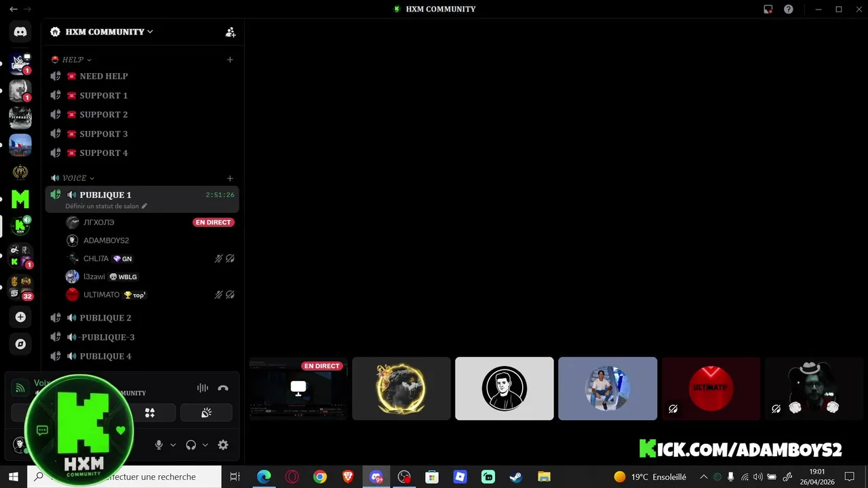Select user ADAMBOYS2 in channel list
Image resolution: width=868 pixels, height=488 pixels.
pyautogui.click(x=106, y=241)
